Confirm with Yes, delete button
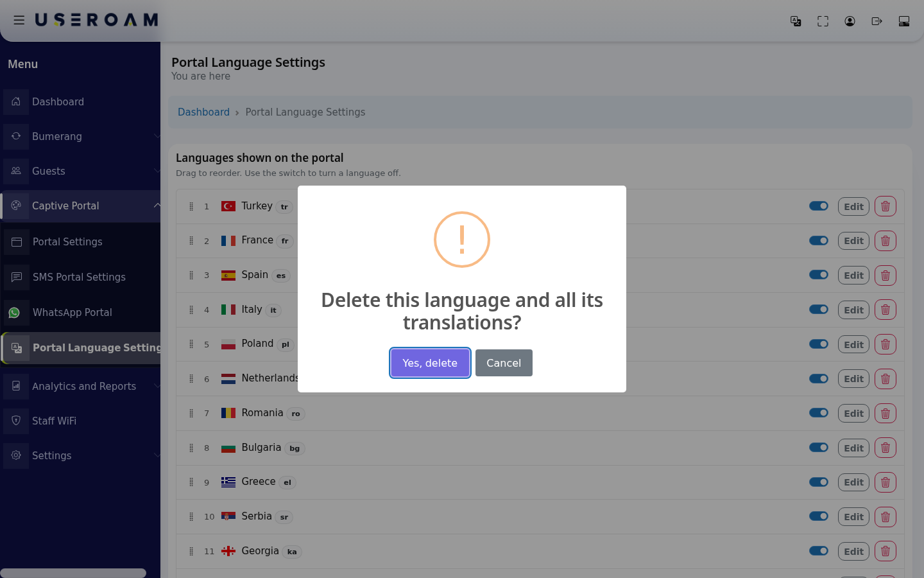This screenshot has height=578, width=924. point(430,363)
